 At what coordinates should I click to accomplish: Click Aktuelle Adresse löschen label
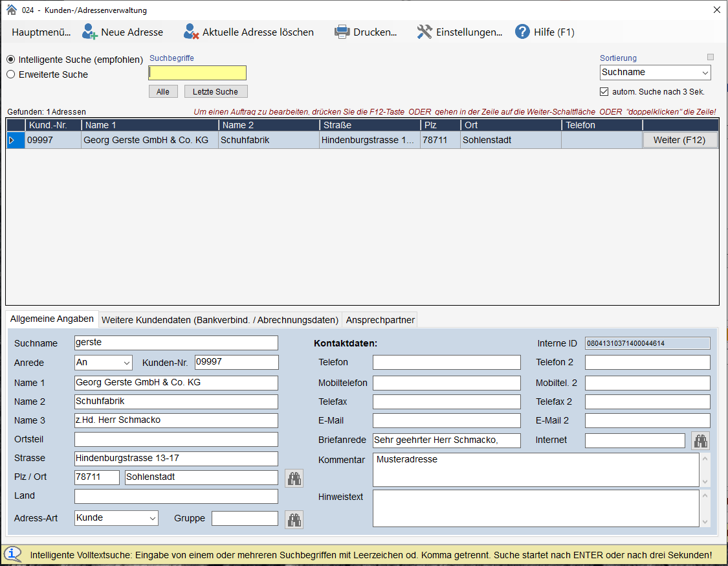(x=258, y=32)
